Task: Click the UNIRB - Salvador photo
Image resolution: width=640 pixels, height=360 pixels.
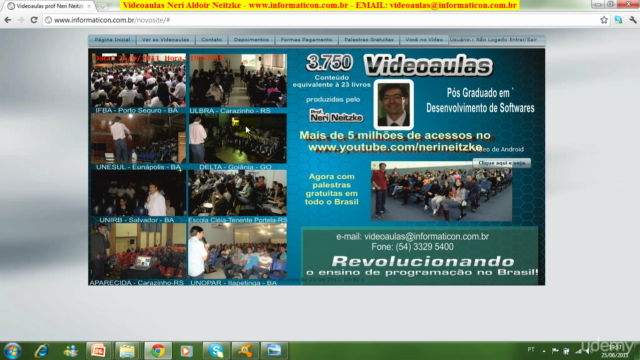Action: click(138, 193)
